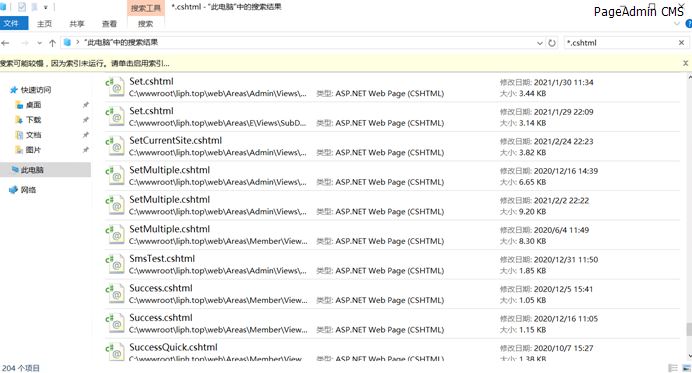Dismiss the yellow indexing notification bar

pos(685,63)
